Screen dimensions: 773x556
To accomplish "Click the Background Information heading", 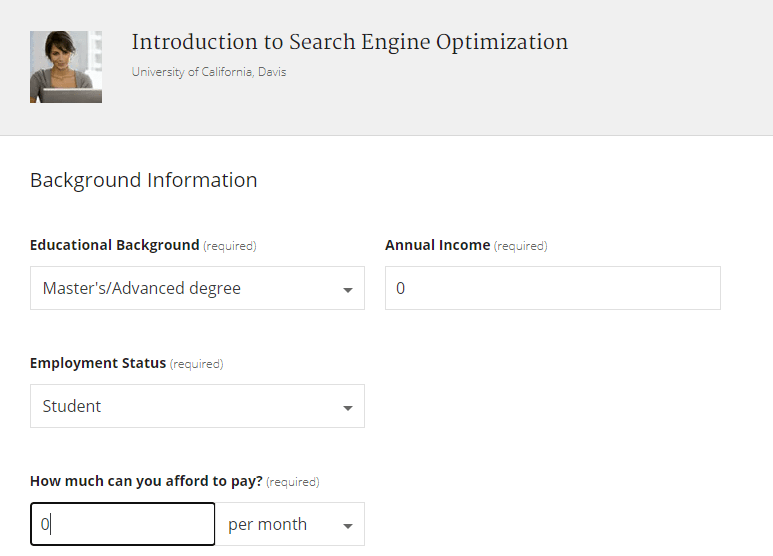I will (143, 180).
